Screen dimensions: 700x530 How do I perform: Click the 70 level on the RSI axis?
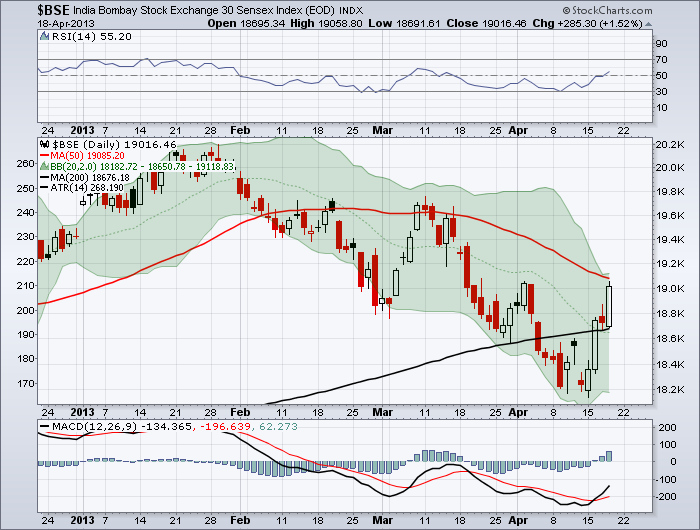662,59
